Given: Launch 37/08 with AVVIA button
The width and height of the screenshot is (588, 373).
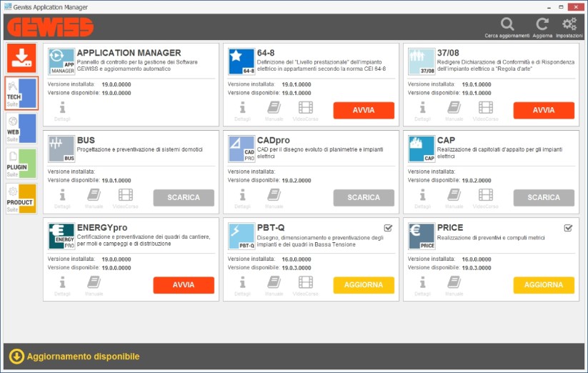Looking at the screenshot, I should [x=544, y=110].
